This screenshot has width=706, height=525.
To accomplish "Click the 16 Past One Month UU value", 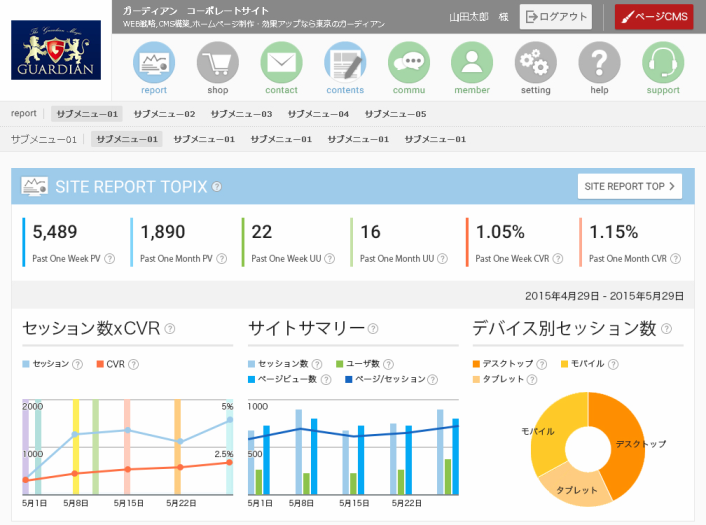I will (371, 232).
